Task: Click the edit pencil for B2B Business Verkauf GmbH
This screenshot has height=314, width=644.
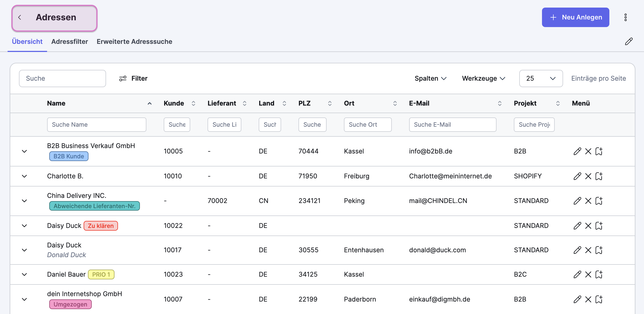Action: point(577,151)
